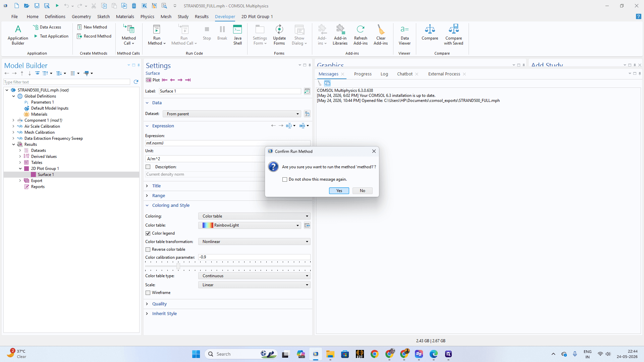Click the Compare scales icon
This screenshot has height=362, width=644.
430,29
